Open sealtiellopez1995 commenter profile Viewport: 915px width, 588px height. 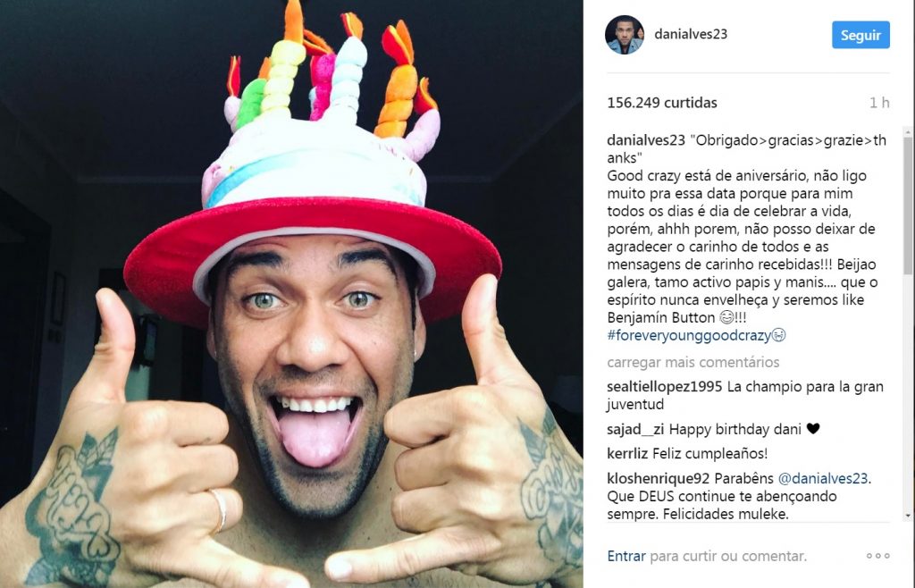click(665, 387)
